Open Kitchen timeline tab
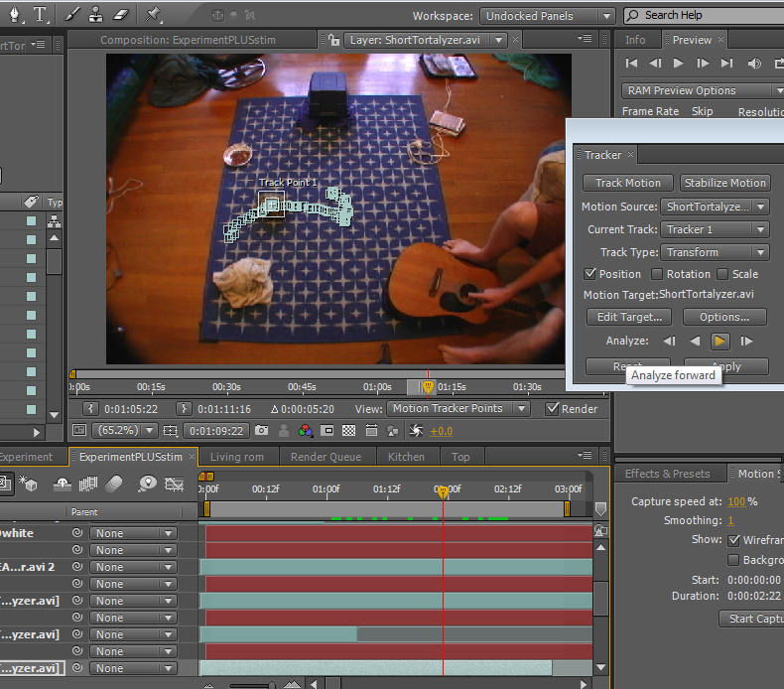 [406, 457]
